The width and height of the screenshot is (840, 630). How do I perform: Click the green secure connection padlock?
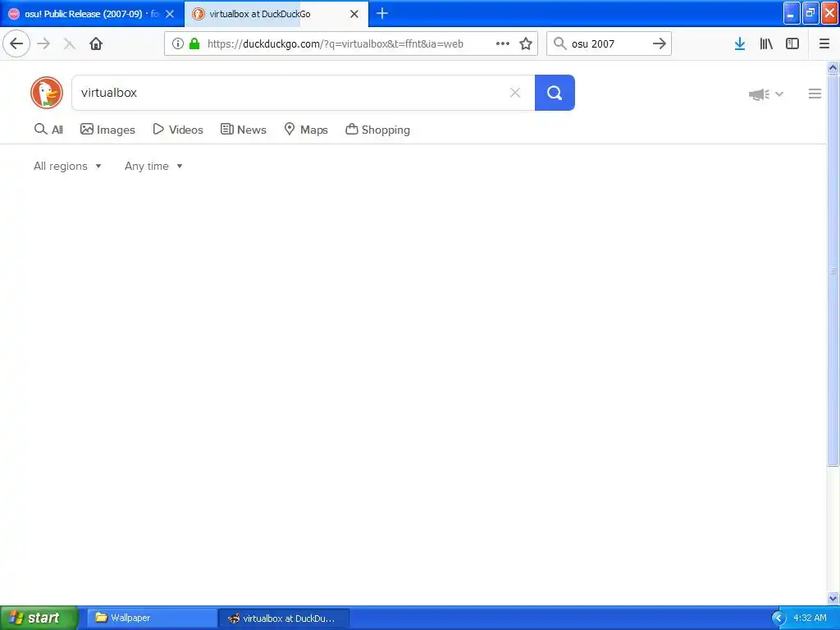[194, 44]
